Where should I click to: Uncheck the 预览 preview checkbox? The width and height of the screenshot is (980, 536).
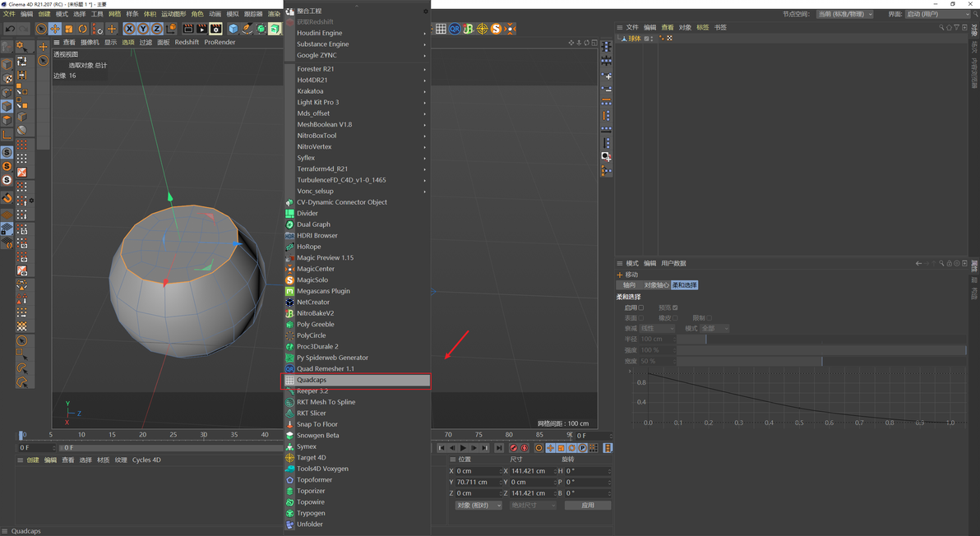[675, 307]
